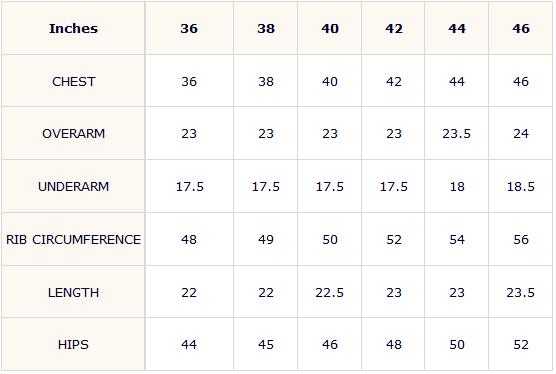This screenshot has height=374, width=556.
Task: Click the RIB CIRCUMFERENCE row label
Action: [73, 239]
